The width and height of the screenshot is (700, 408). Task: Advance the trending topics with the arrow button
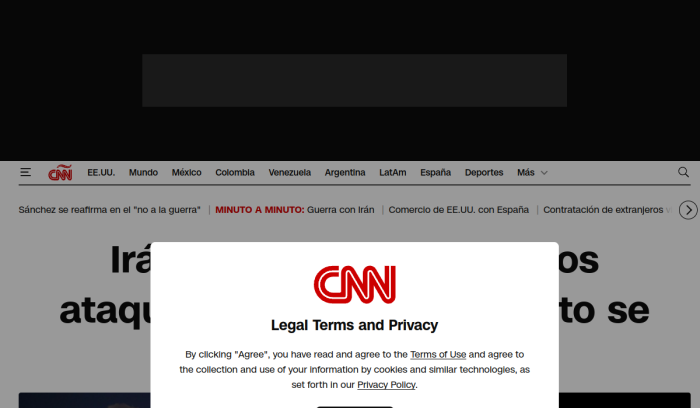coord(688,210)
